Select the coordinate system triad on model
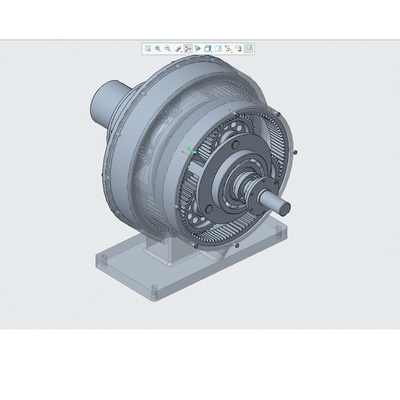 [x=189, y=152]
